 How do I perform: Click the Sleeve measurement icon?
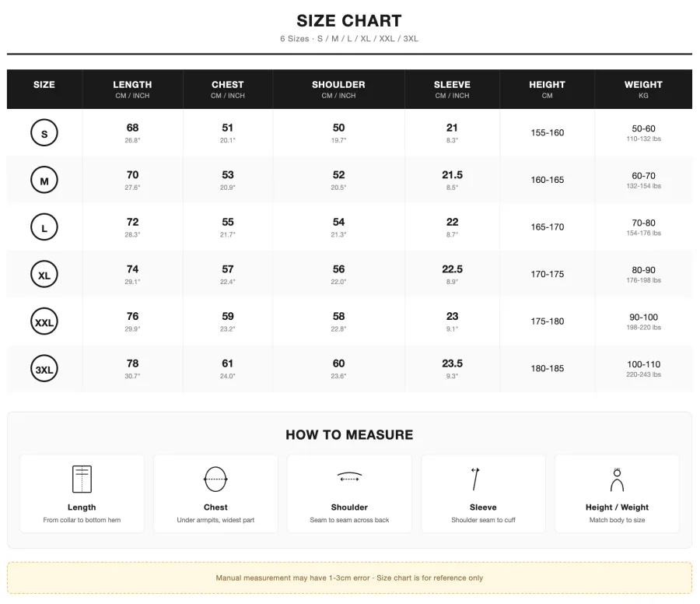tap(475, 479)
